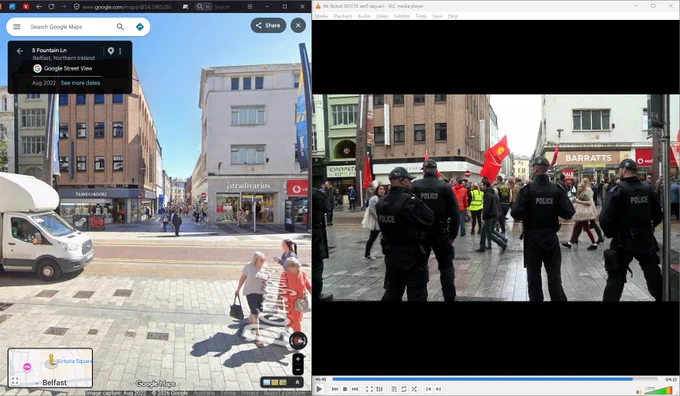Click the VLC elapsed time label
This screenshot has height=396, width=680.
pos(320,380)
